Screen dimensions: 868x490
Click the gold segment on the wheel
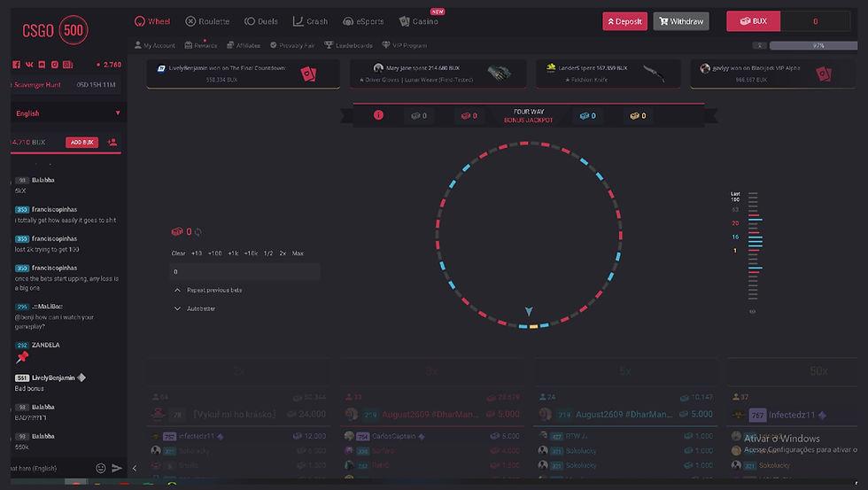(533, 327)
